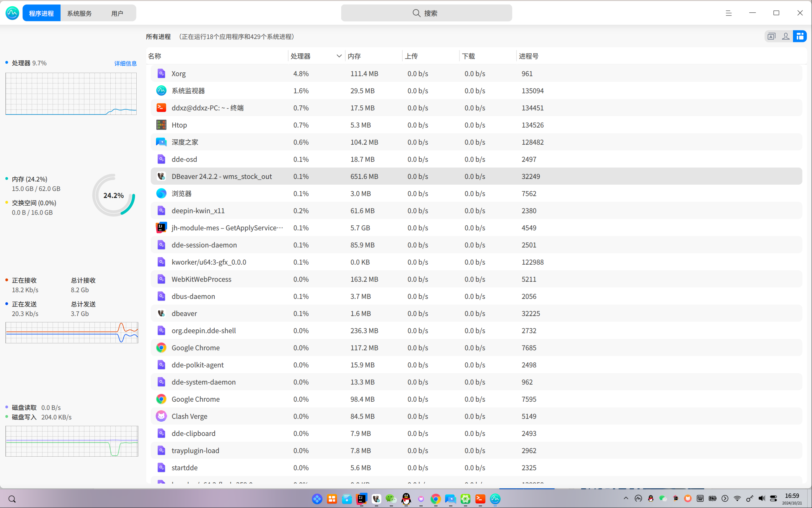
Task: Click the Clash Verge process icon
Action: [161, 416]
